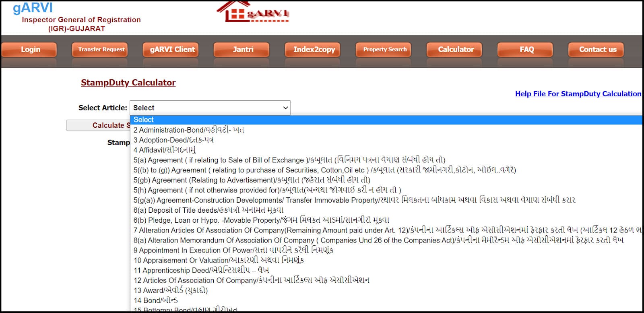Open the Login page

coord(30,50)
